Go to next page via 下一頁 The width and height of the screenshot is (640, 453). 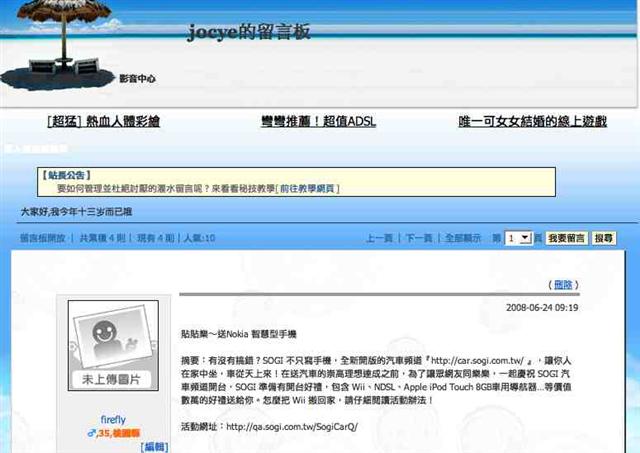pos(419,238)
